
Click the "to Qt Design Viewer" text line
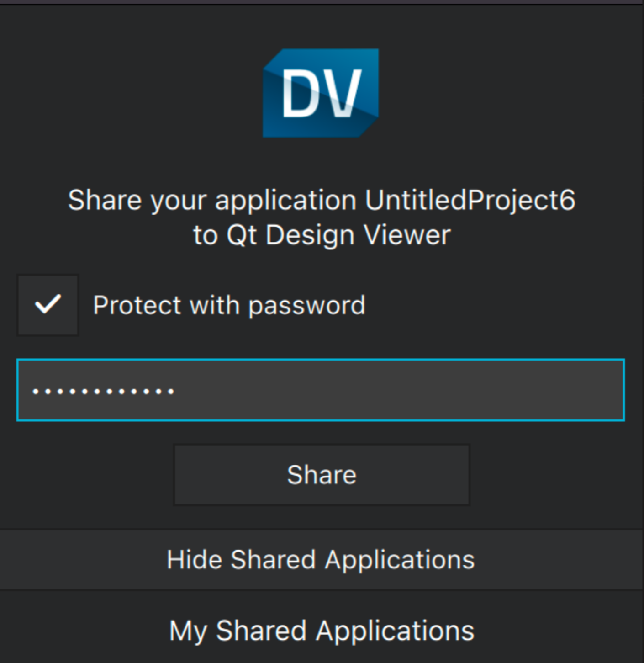coord(322,235)
